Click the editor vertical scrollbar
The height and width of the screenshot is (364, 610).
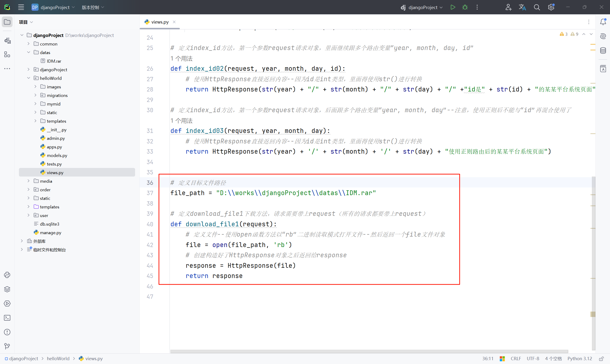click(x=593, y=263)
